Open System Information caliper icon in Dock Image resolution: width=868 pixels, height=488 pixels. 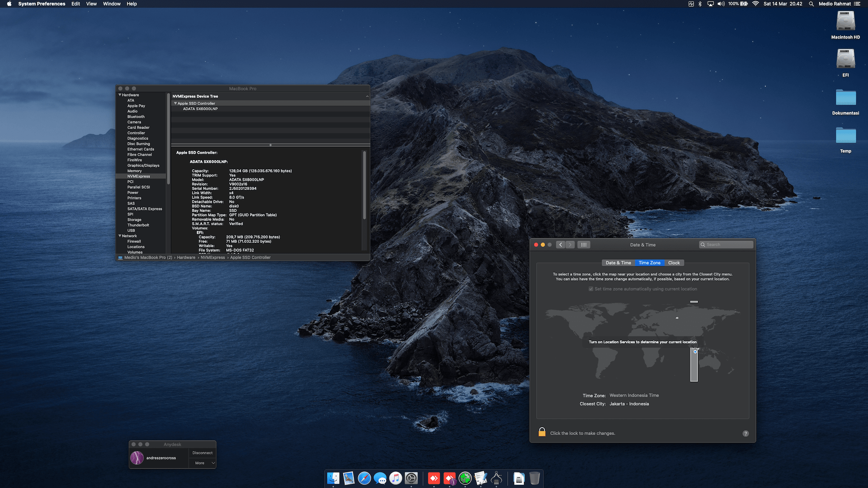(x=496, y=478)
